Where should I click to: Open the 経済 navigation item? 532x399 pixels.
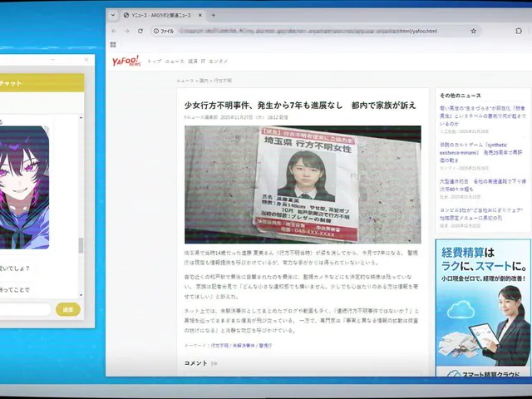[x=193, y=62]
